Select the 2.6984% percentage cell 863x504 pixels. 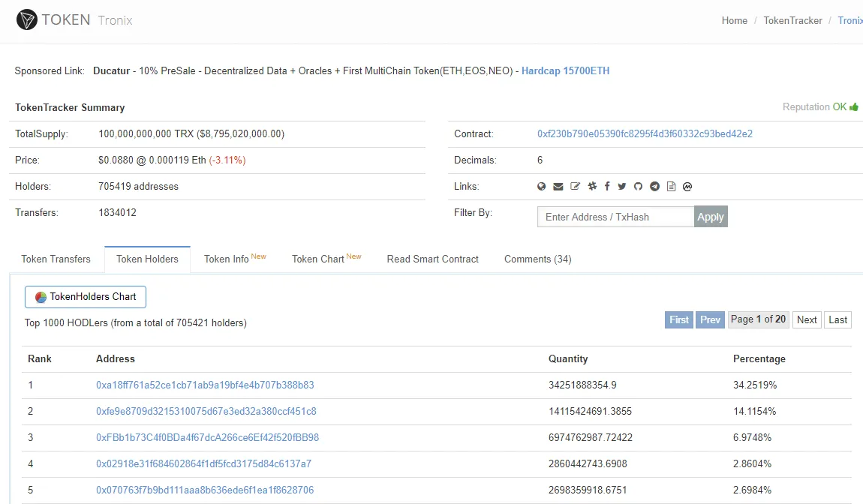click(753, 490)
